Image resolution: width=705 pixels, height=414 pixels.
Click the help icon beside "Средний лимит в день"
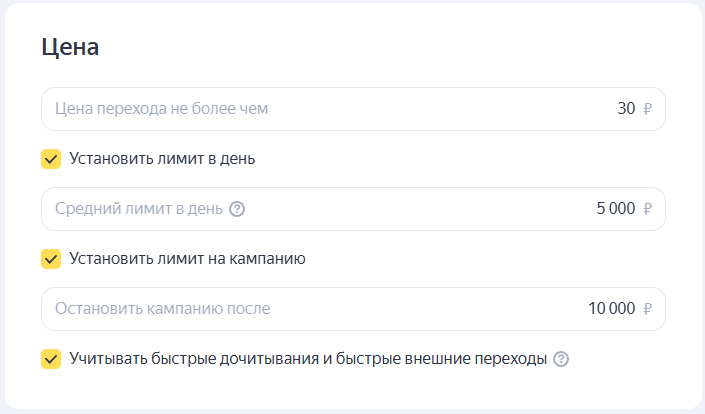point(237,209)
